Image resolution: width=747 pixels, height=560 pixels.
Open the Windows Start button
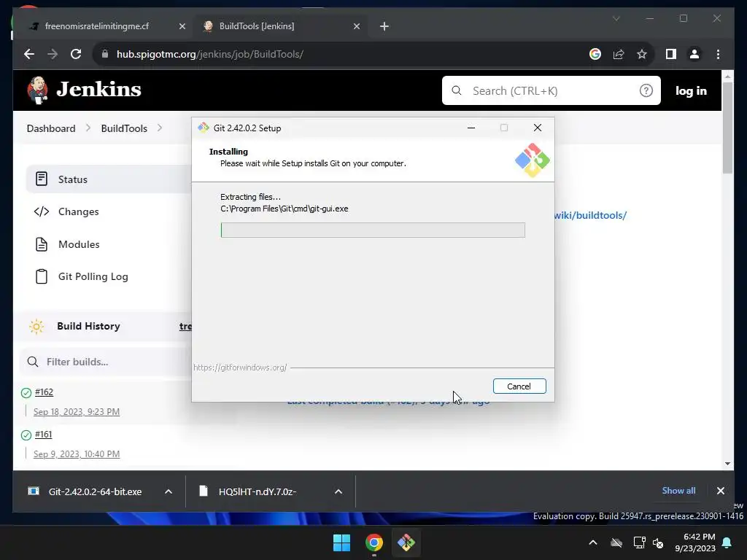341,542
